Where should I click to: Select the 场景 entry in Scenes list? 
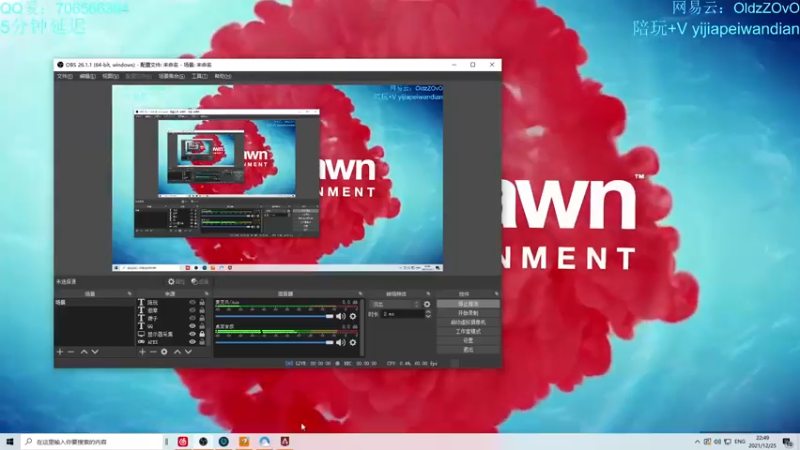pyautogui.click(x=94, y=303)
